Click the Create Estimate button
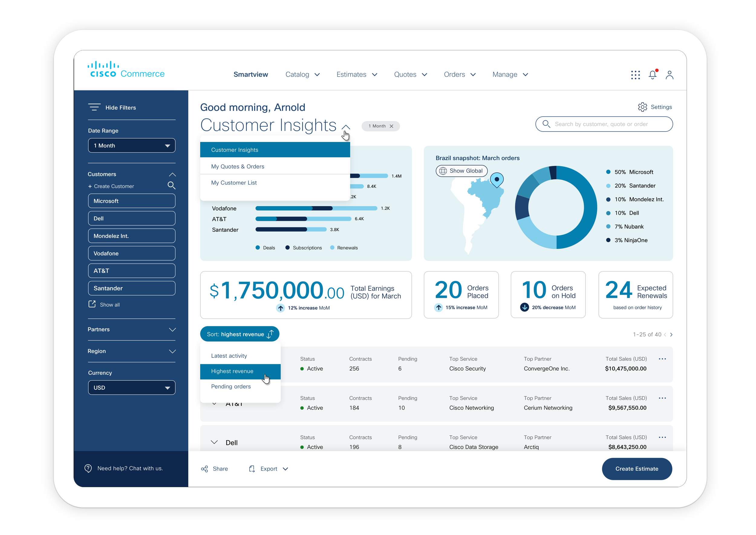 637,468
